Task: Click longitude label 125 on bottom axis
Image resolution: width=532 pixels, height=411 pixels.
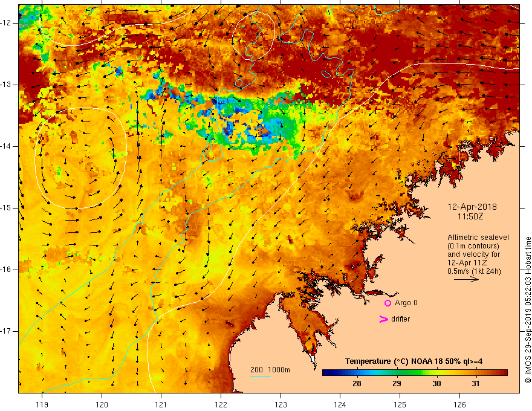Action: point(400,404)
